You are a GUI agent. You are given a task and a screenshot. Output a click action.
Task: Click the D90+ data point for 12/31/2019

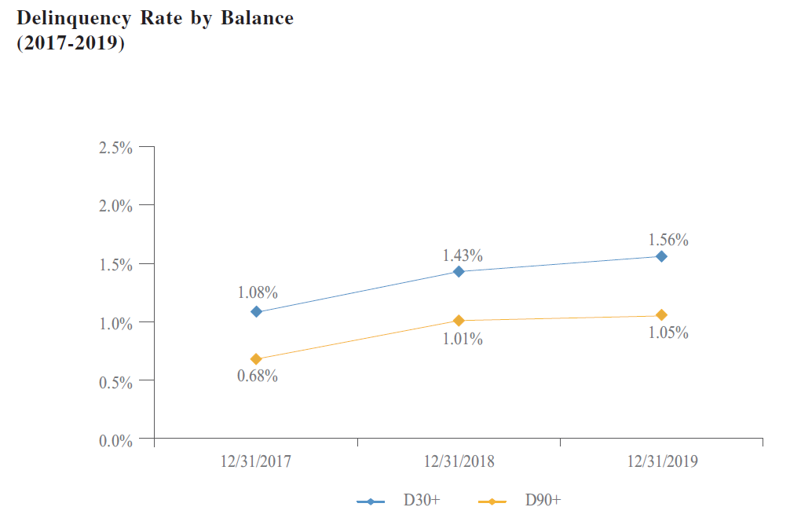point(661,315)
